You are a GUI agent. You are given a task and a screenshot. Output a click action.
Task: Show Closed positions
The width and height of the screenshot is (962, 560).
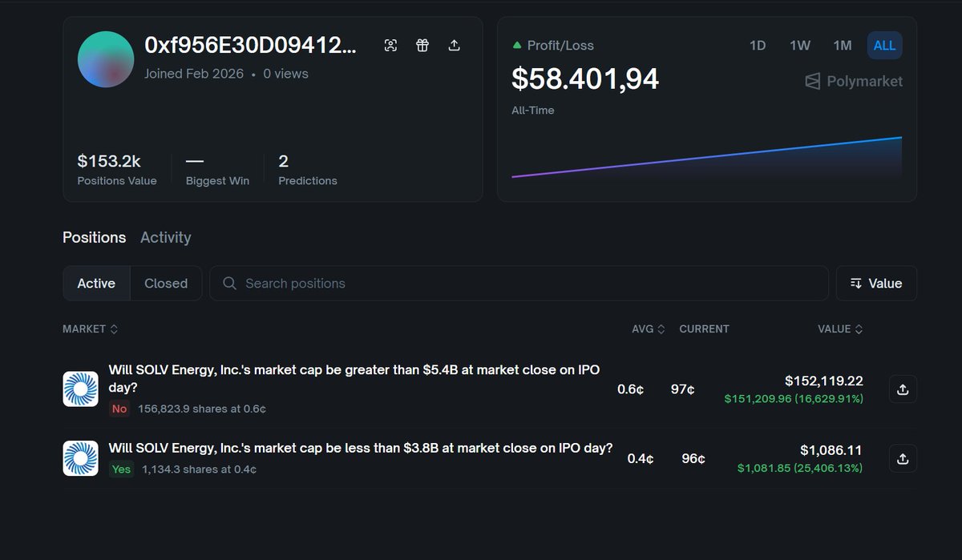click(166, 284)
